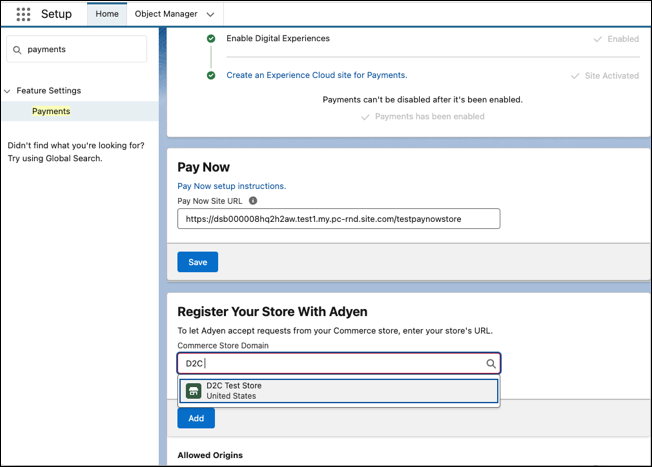Click the Quick Find search magnifier icon
The width and height of the screenshot is (652, 467).
point(17,50)
